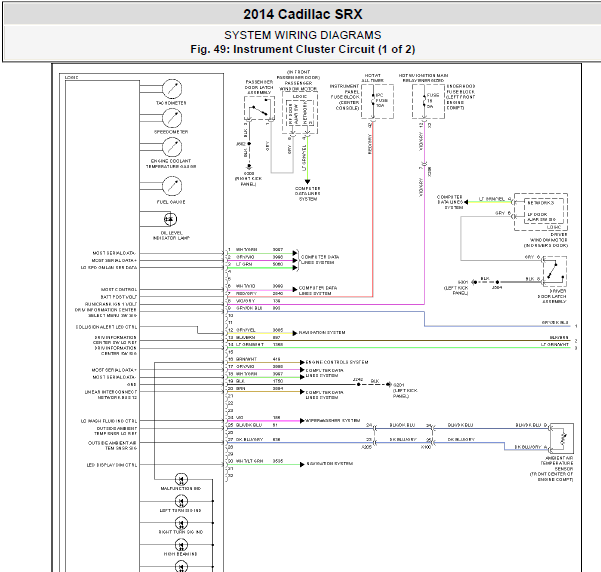Click the passenger door latch switch symbol
Image resolution: width=601 pixels, height=572 pixels.
259,108
